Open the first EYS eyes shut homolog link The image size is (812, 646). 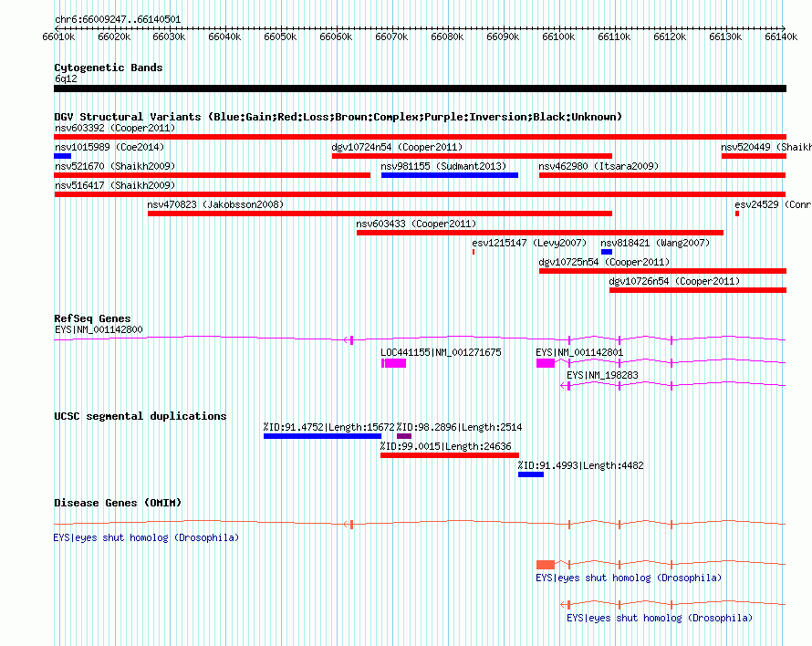tap(146, 537)
